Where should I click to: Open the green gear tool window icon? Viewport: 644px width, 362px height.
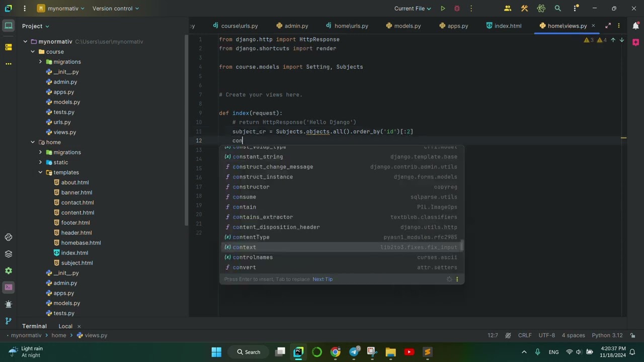click(9, 270)
